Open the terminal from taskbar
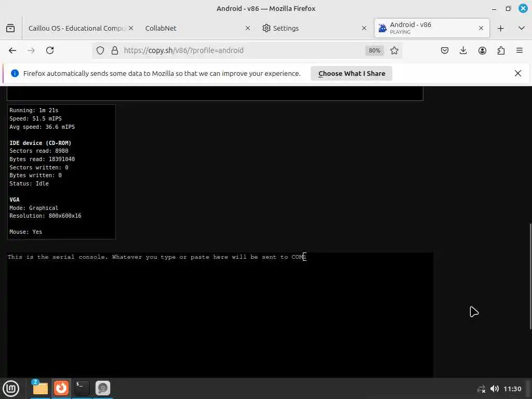Viewport: 532px width, 399px height. pos(82,388)
